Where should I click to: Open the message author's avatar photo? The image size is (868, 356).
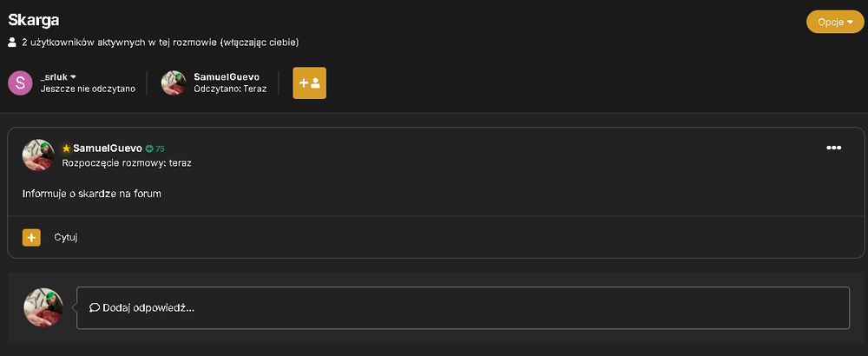point(38,155)
